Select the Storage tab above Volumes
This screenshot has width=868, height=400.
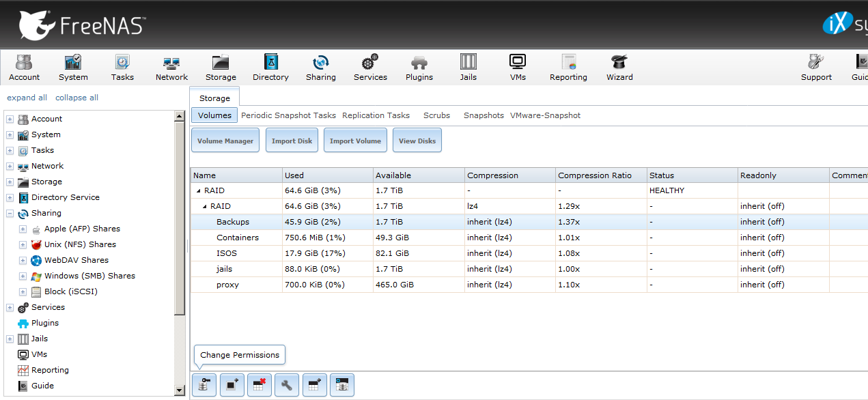click(214, 98)
